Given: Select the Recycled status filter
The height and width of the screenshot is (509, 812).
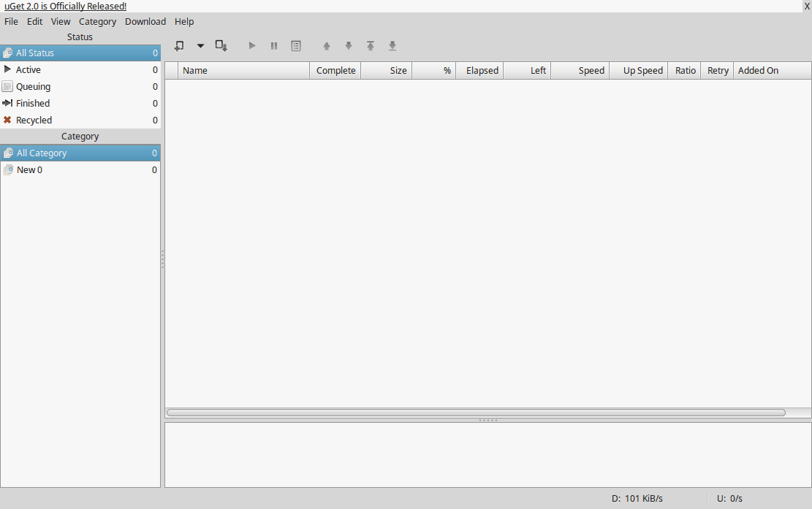Looking at the screenshot, I should click(x=34, y=120).
